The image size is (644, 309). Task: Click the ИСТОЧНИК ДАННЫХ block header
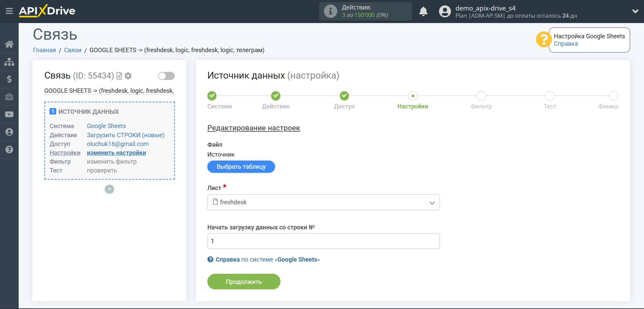[x=88, y=111]
